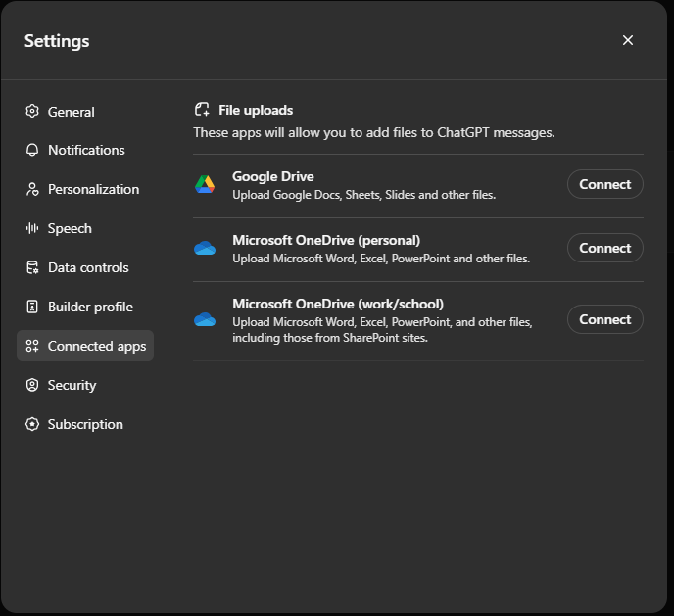The width and height of the screenshot is (674, 616).
Task: Connect Microsoft OneDrive (personal)
Action: coord(604,248)
